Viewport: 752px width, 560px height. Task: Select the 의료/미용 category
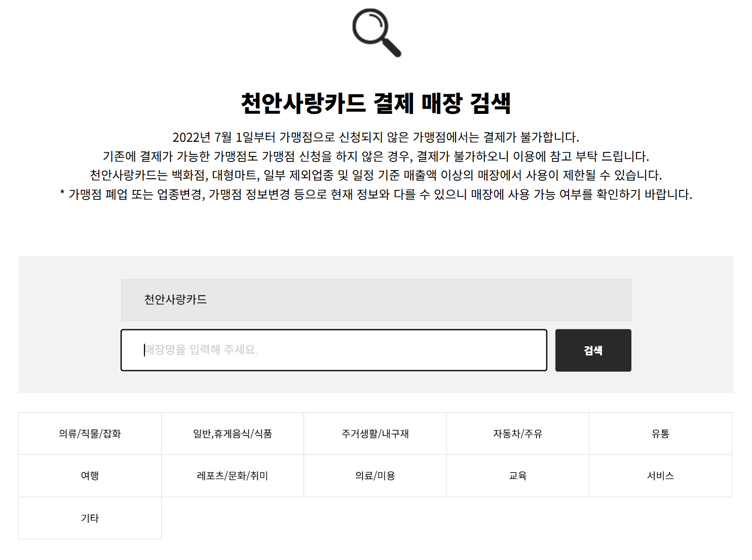coord(375,476)
